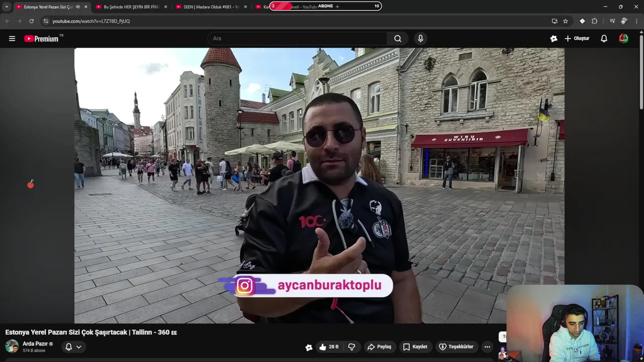The image size is (644, 362).
Task: Click the Kaydet save button
Action: (x=415, y=347)
